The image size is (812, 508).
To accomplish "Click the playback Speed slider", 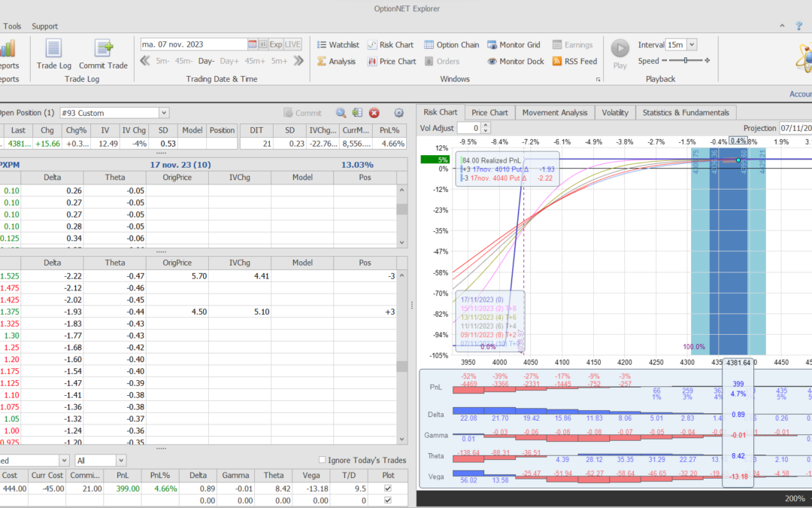I will pyautogui.click(x=686, y=61).
